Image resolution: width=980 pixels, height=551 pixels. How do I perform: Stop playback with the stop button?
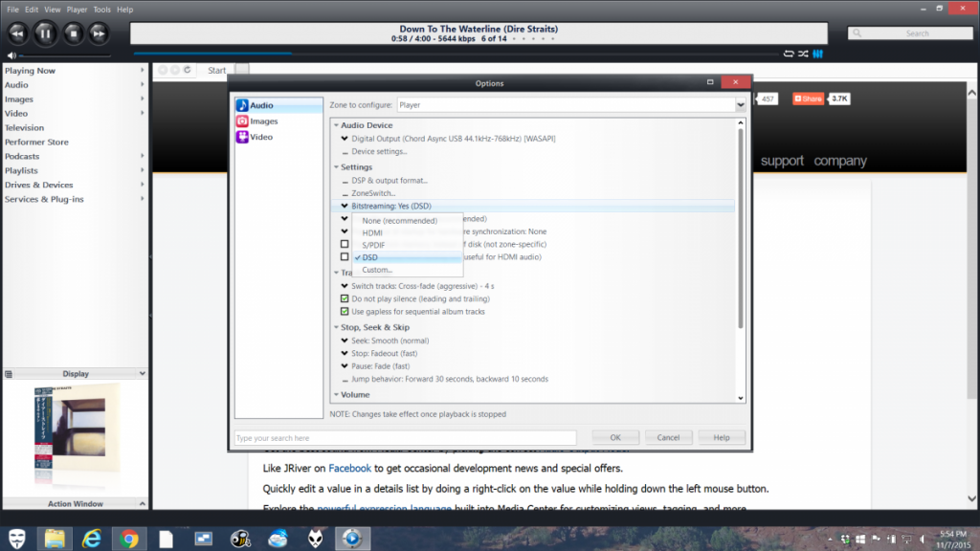[73, 33]
